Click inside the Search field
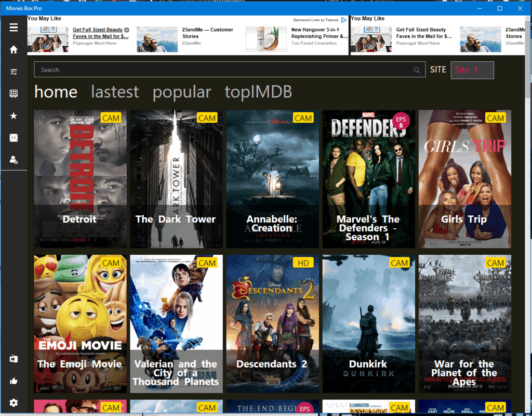 click(230, 70)
